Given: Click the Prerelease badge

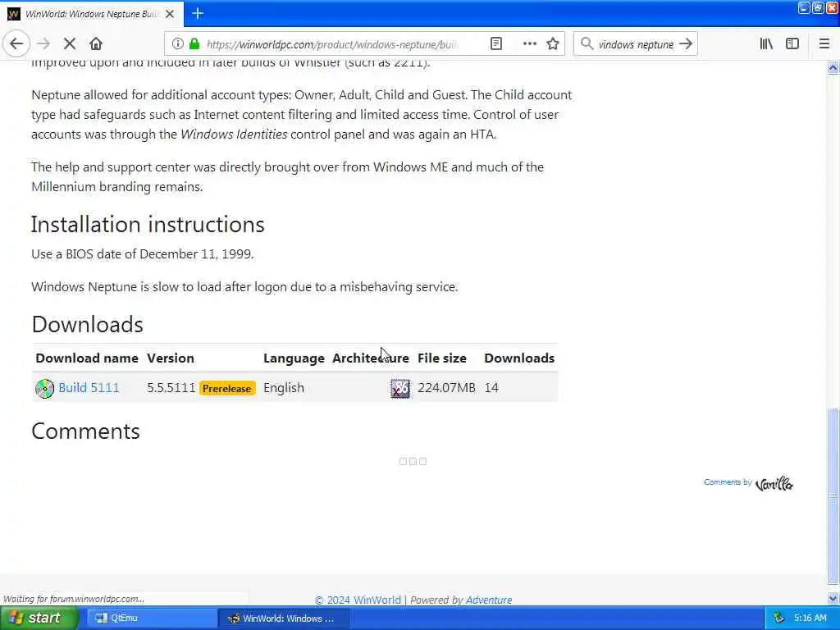Looking at the screenshot, I should pyautogui.click(x=227, y=388).
